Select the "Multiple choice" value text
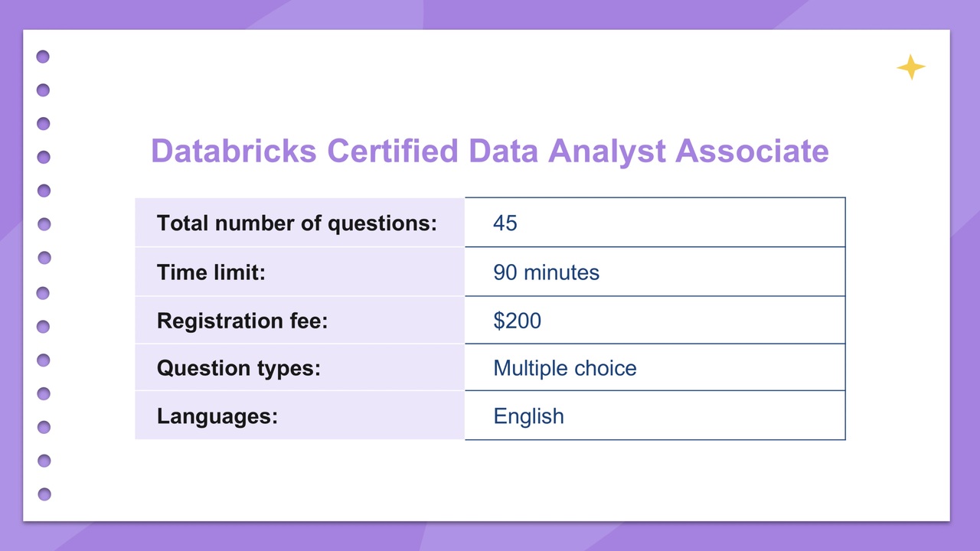This screenshot has height=551, width=980. (x=565, y=368)
